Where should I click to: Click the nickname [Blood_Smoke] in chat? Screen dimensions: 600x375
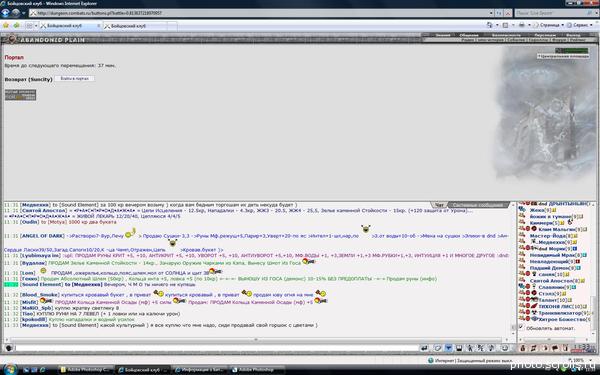click(x=39, y=295)
